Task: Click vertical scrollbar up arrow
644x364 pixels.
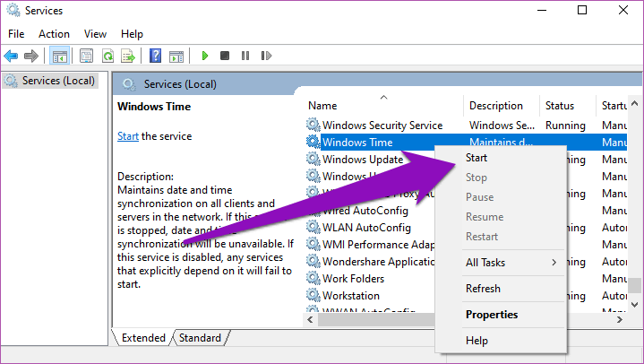Action: (634, 103)
